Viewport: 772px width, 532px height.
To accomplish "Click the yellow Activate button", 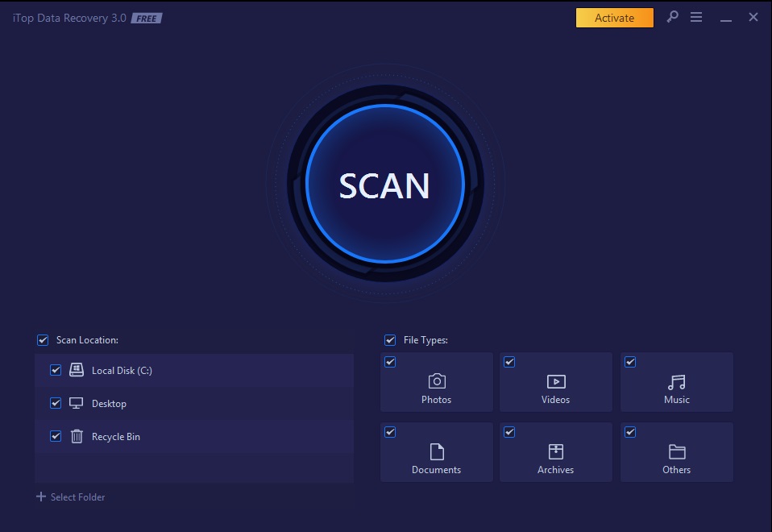I will [x=614, y=18].
